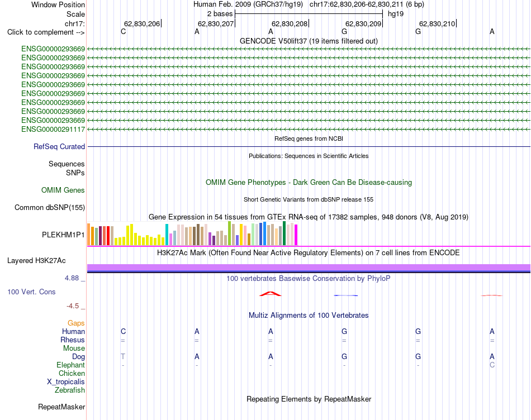
Task: Click the Mouse alignment row label
Action: click(x=74, y=349)
